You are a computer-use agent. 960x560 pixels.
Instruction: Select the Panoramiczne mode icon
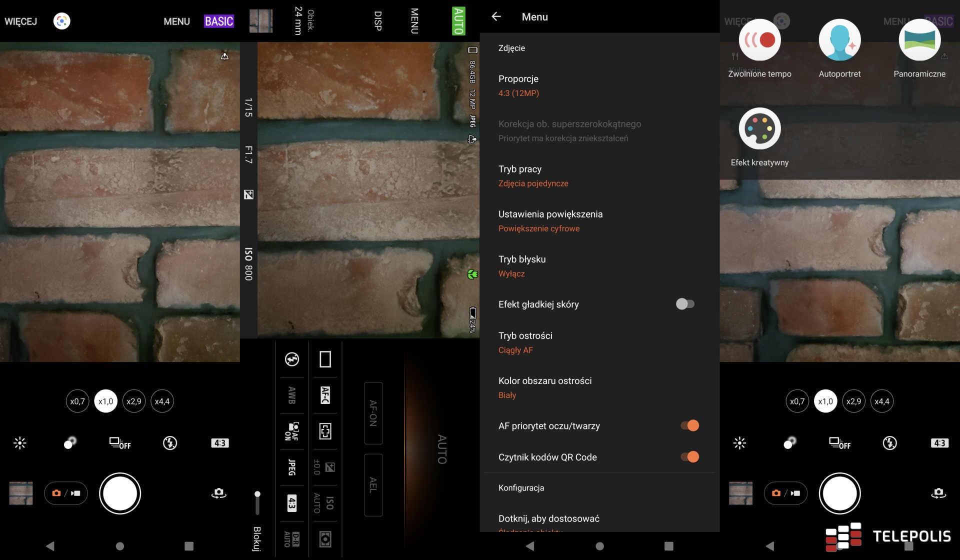[x=919, y=40]
